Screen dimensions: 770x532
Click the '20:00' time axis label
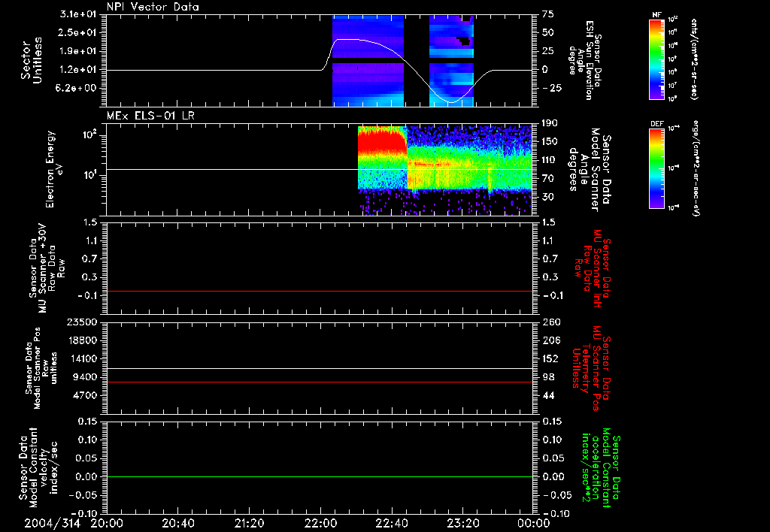[x=107, y=523]
